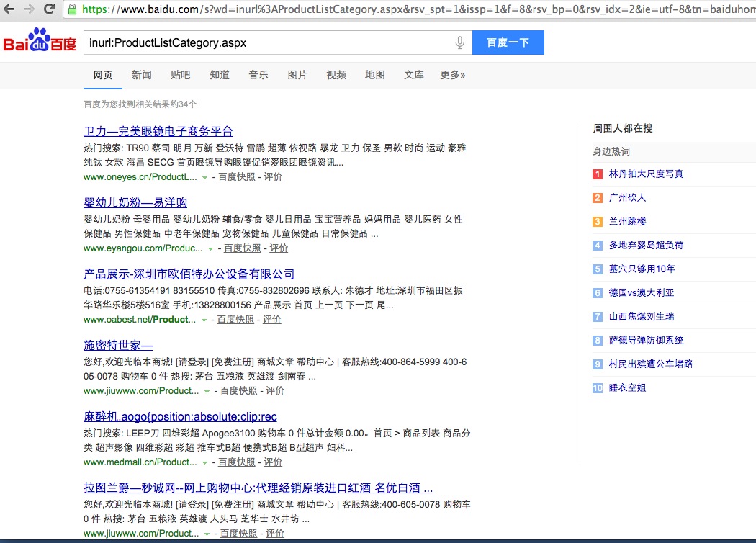Open hot search 兰州跳楼
This screenshot has height=543, width=756.
(x=627, y=221)
